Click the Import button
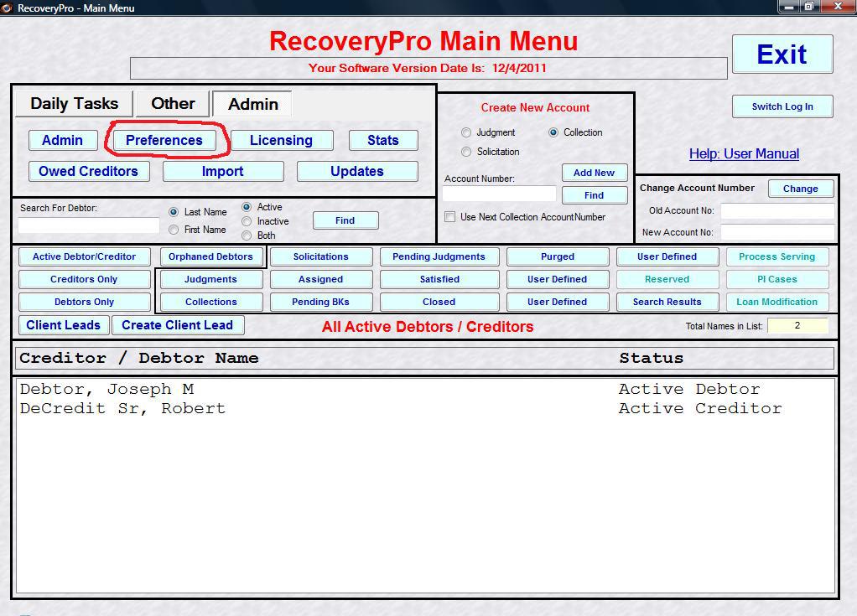 (x=223, y=172)
